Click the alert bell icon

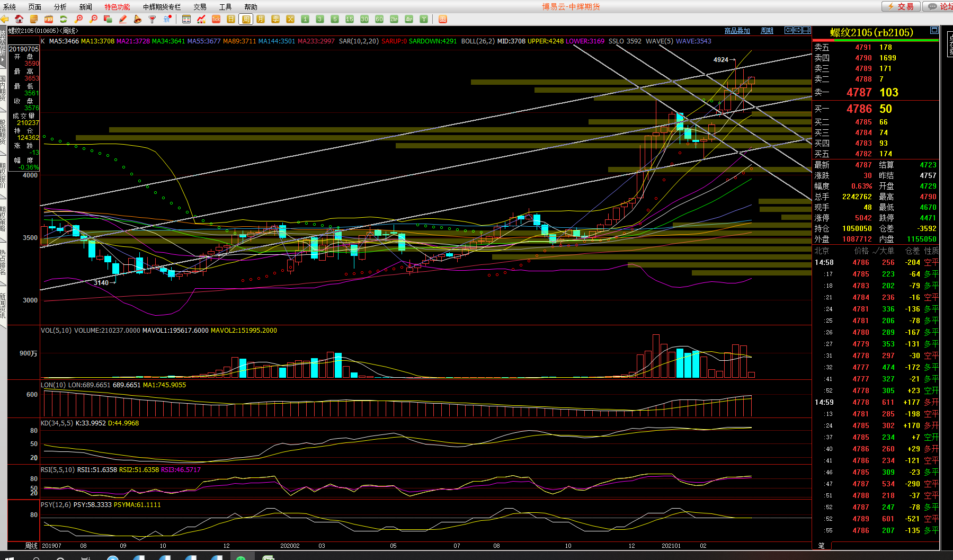[x=138, y=19]
